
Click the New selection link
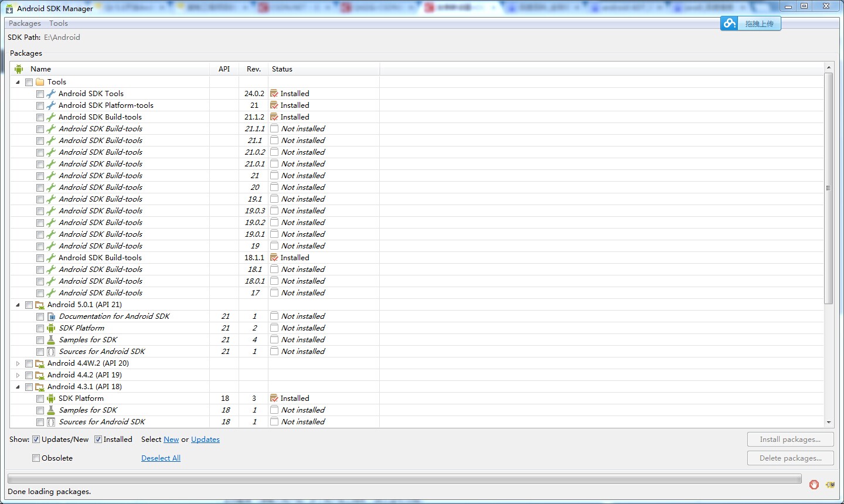pos(171,440)
